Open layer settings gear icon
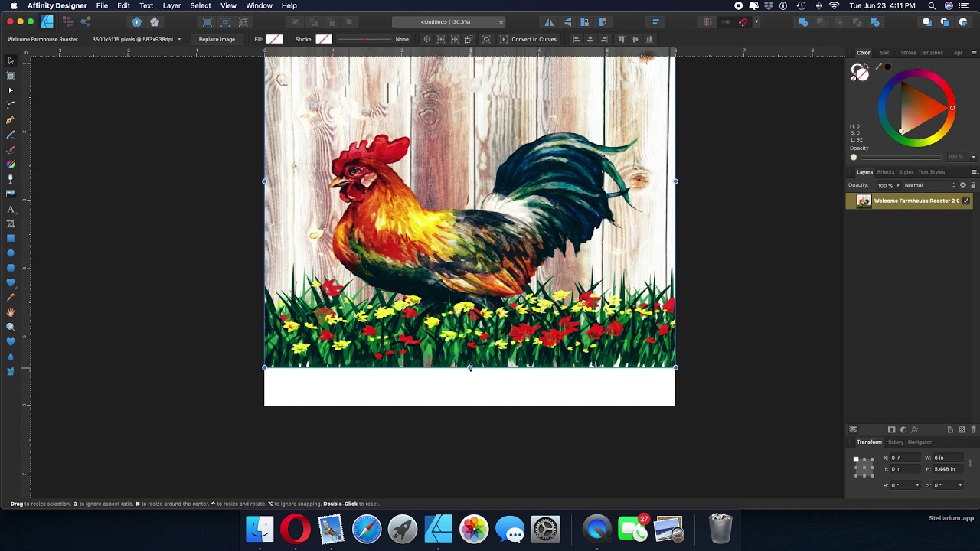This screenshot has width=980, height=551. point(963,185)
